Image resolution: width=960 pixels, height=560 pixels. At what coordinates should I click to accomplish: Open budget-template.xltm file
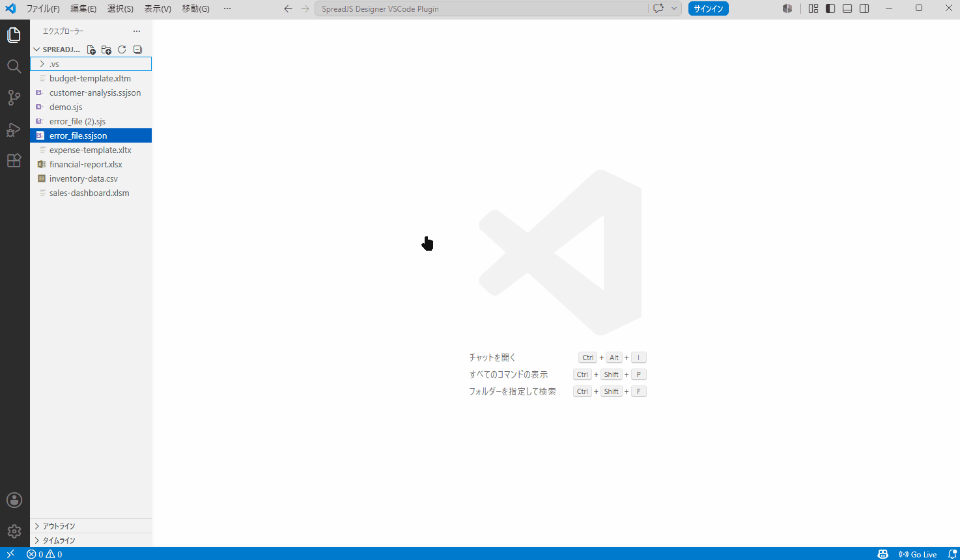point(91,78)
